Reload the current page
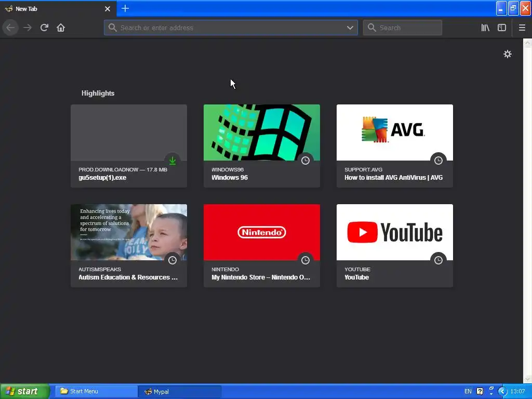Viewport: 532px width, 399px height. [x=44, y=28]
